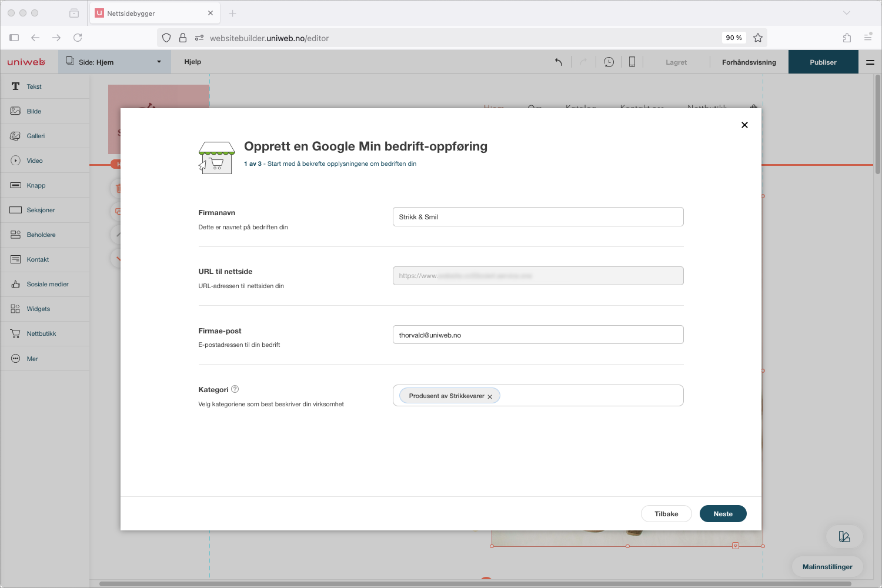Image resolution: width=882 pixels, height=588 pixels.
Task: Close the Nettsidebygger tab
Action: tap(211, 13)
